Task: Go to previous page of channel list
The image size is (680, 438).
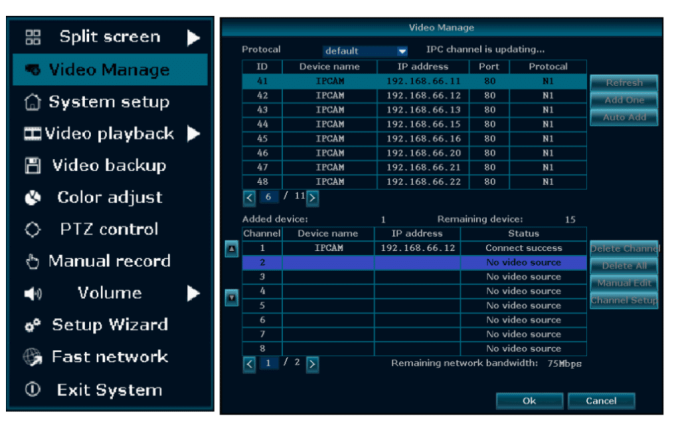Action: pos(250,363)
